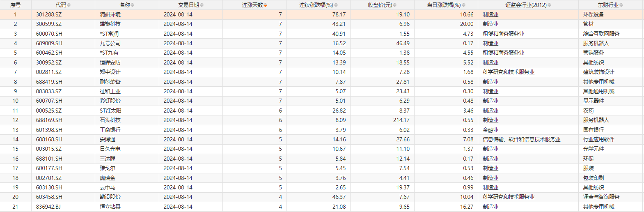Click stock name 恒立钻具

(110, 207)
